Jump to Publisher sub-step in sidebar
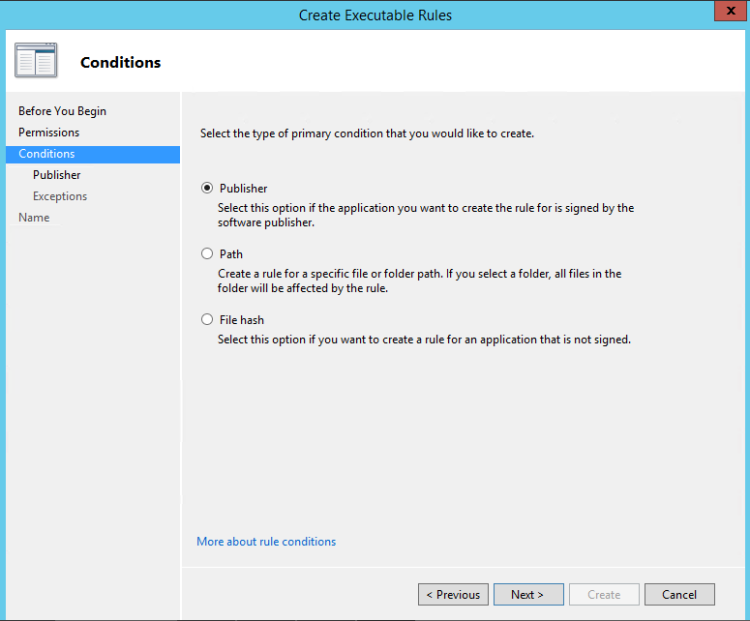The image size is (750, 621). (x=57, y=175)
